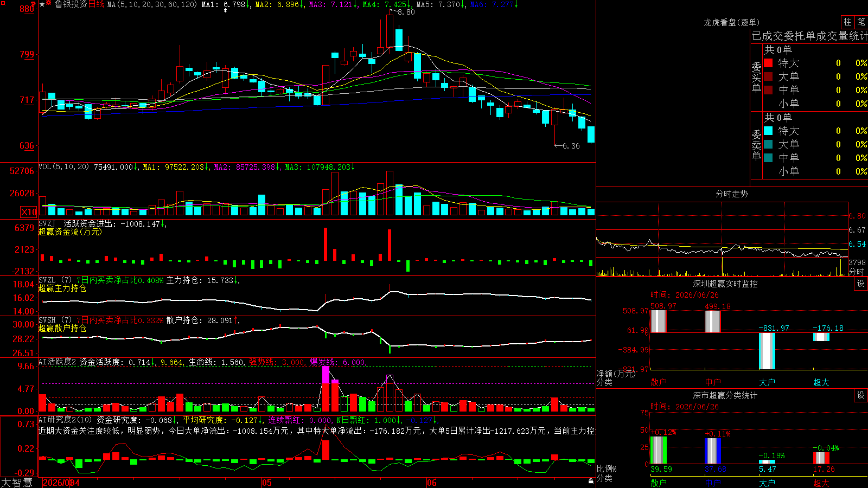Click the 超赢散户持仓 label

click(62, 328)
